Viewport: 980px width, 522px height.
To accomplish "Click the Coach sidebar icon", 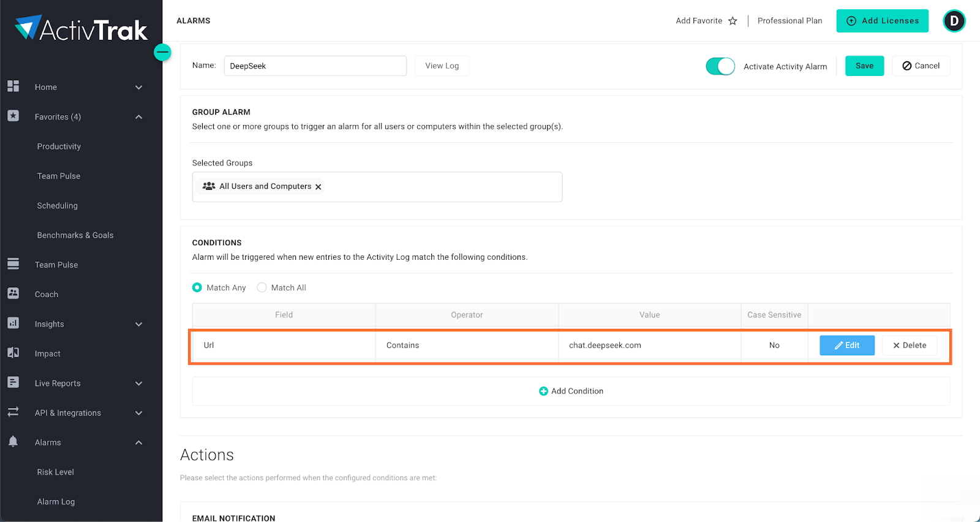I will point(13,293).
